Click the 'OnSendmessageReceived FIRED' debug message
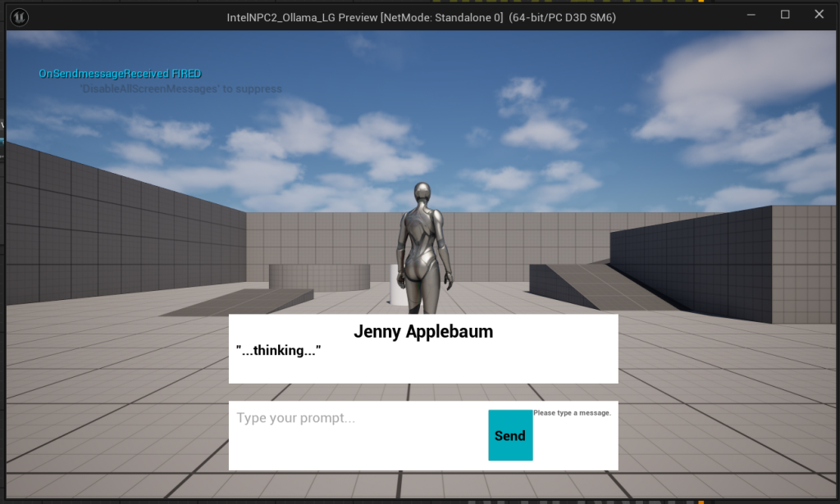Viewport: 840px width, 504px height. pos(120,74)
